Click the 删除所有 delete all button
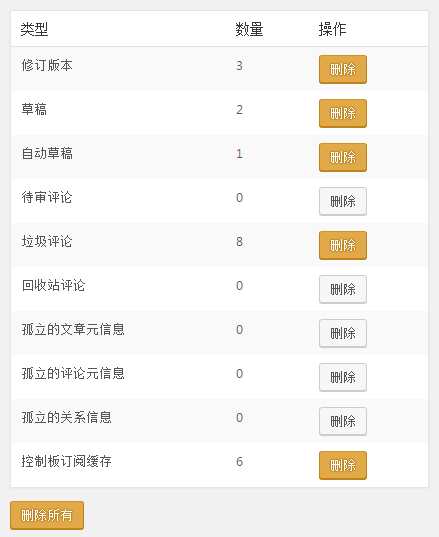Screen dimensions: 439x537 coord(47,515)
